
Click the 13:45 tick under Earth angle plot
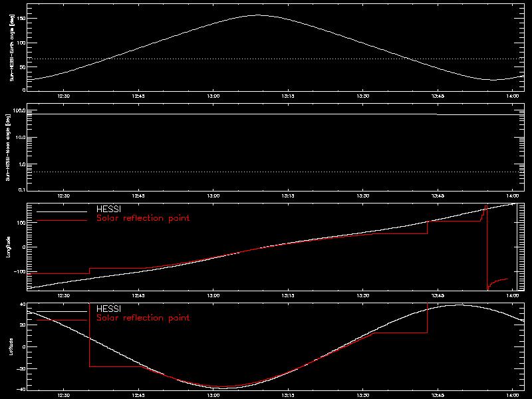pyautogui.click(x=438, y=96)
